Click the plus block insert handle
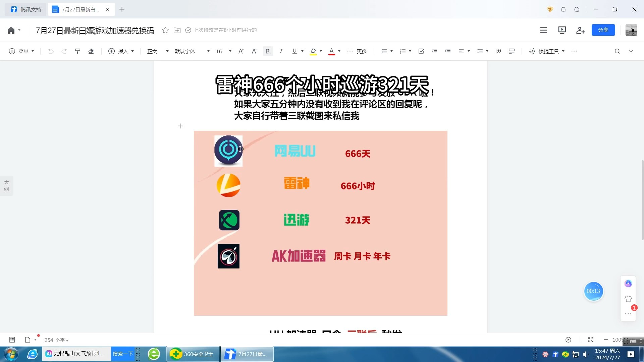This screenshot has width=644, height=362. [x=181, y=126]
